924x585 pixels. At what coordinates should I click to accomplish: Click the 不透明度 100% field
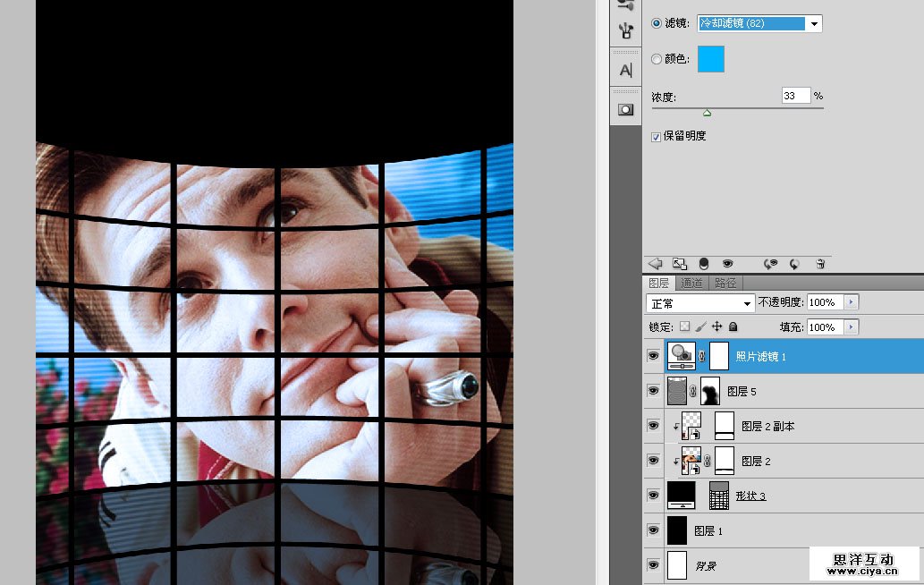825,302
